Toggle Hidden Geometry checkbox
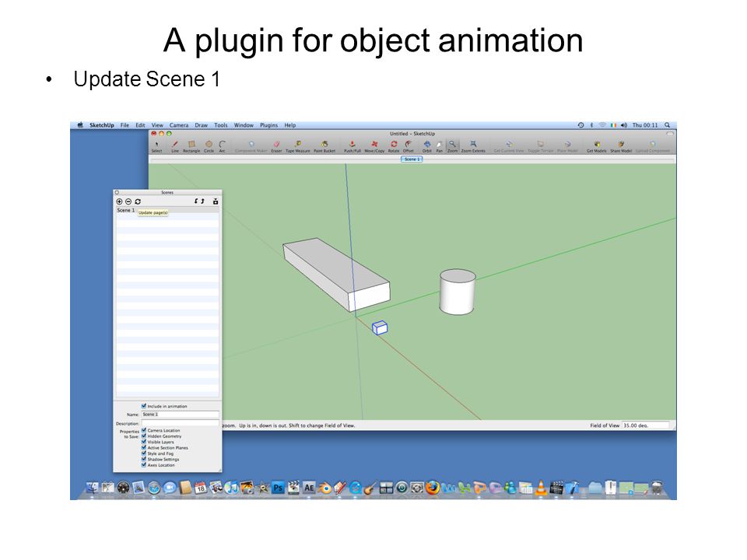The image size is (747, 560). pos(144,436)
